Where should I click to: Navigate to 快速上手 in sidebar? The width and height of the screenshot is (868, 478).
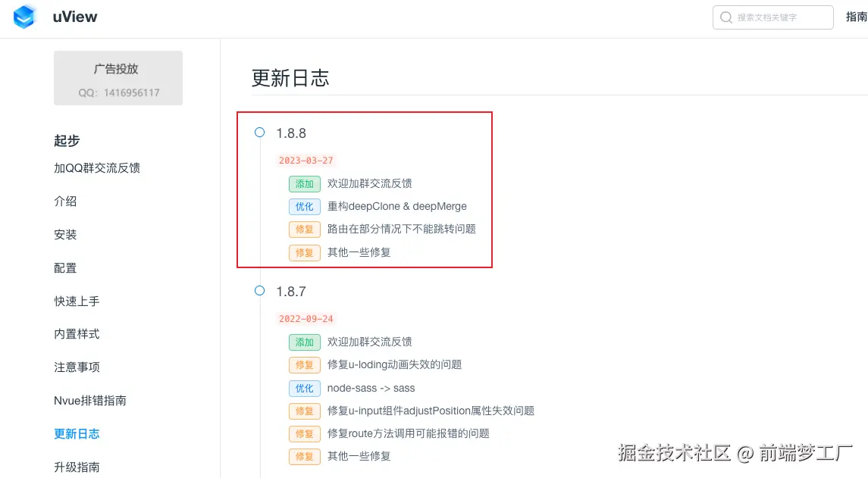click(77, 301)
